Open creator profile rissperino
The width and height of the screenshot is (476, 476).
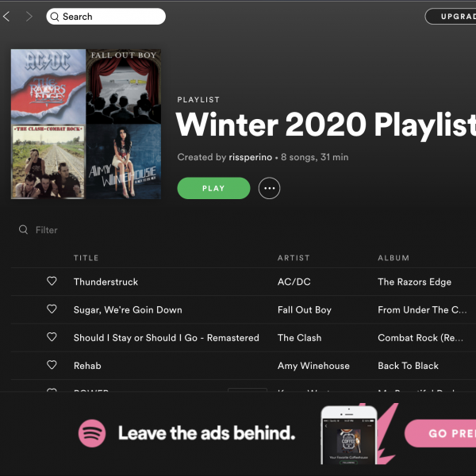point(251,157)
